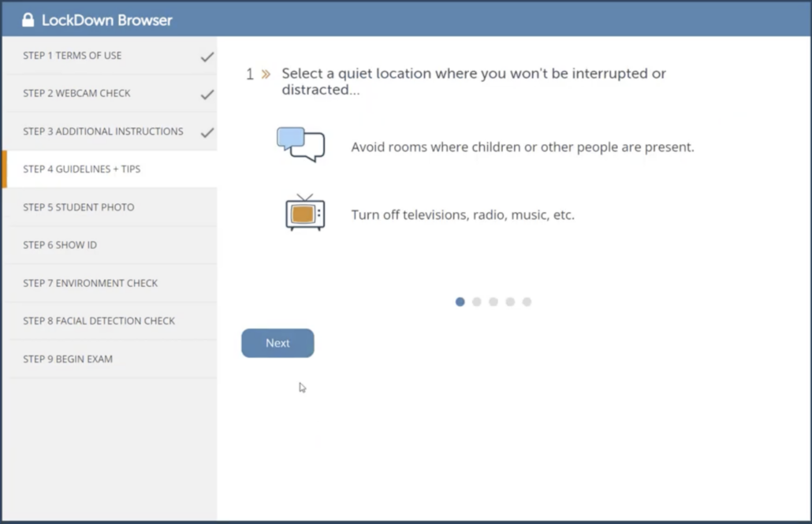
Task: Click the 'Select a quiet location' heading
Action: [473, 81]
